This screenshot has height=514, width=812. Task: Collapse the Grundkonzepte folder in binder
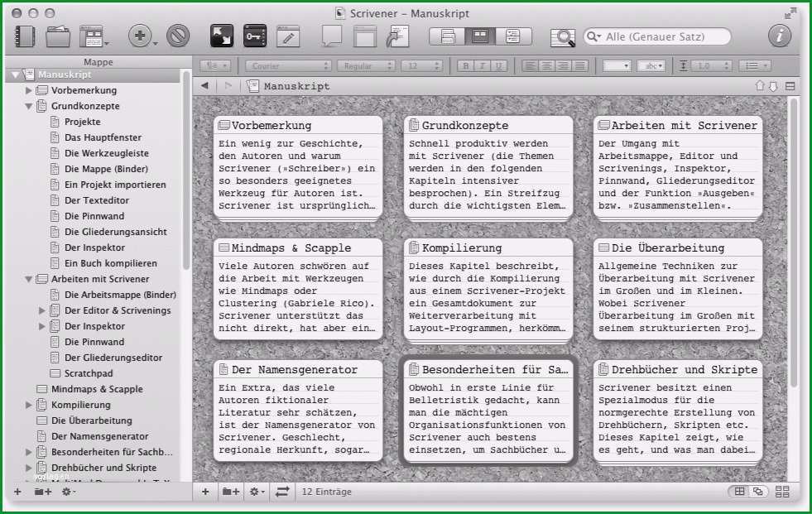point(28,106)
